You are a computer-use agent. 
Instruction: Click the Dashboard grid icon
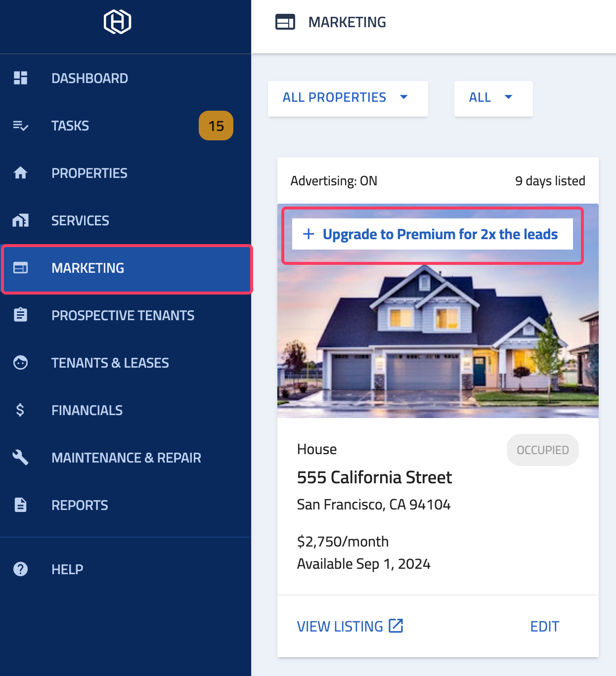click(x=20, y=78)
